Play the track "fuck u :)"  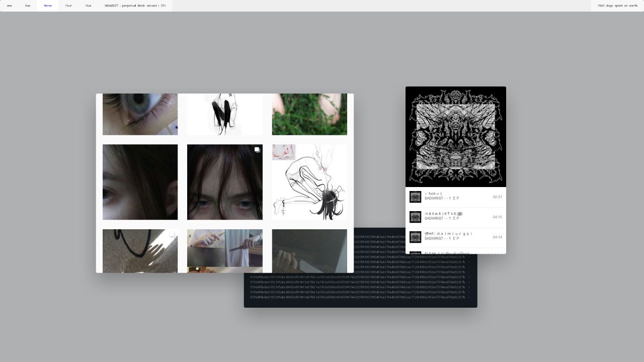[456, 197]
